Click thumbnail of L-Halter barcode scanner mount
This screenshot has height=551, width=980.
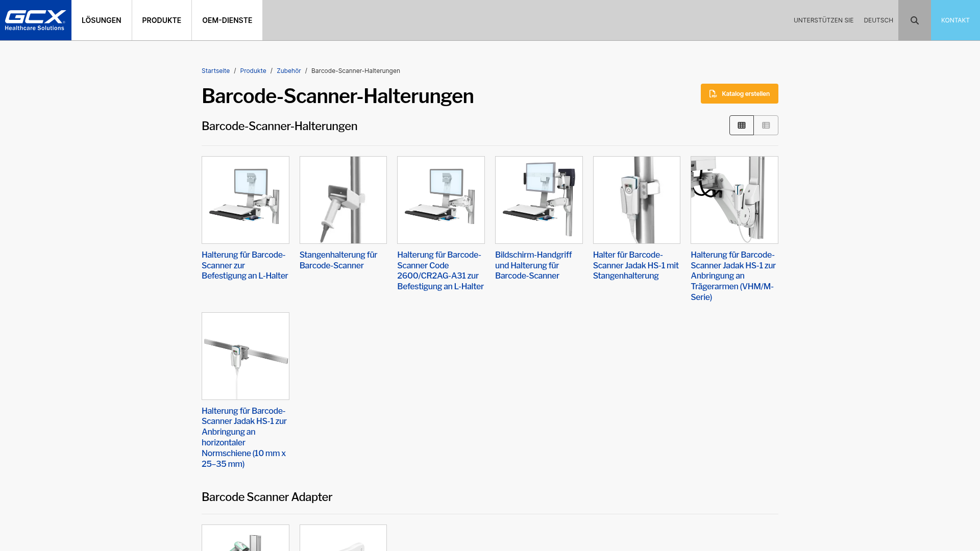(246, 200)
